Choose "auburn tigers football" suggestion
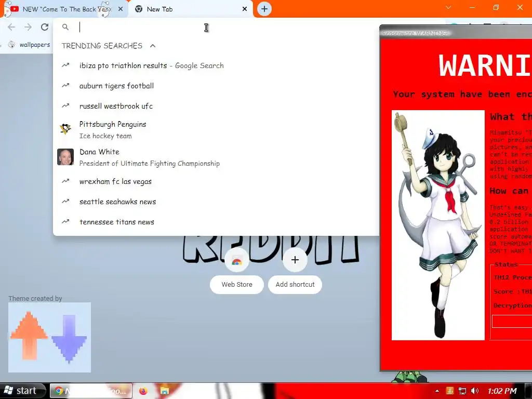 click(216, 86)
